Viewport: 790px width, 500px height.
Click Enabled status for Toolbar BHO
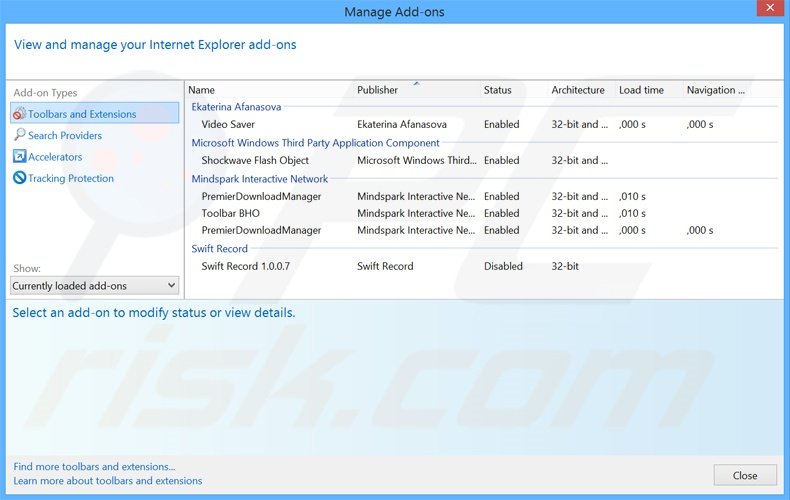pos(501,213)
